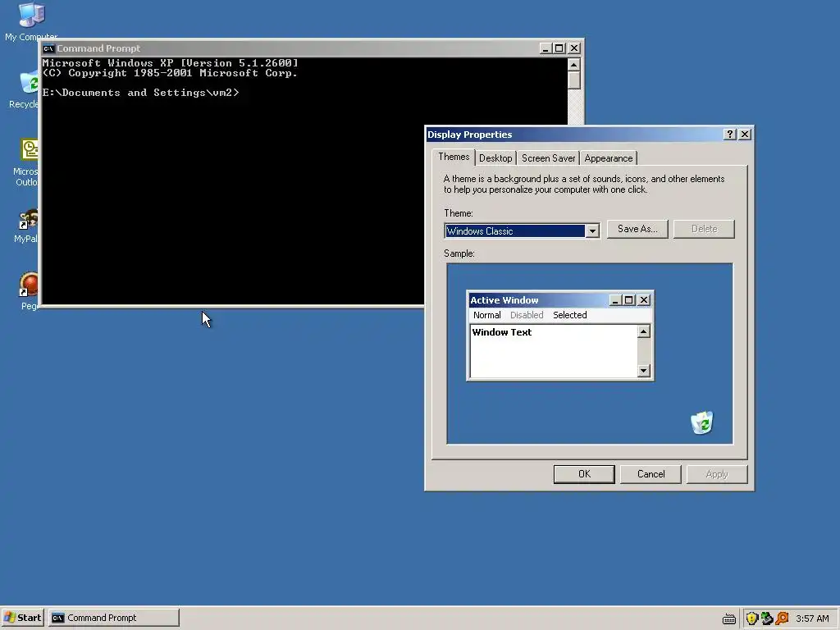Click the orange key tray icon
Image resolution: width=840 pixels, height=630 pixels.
click(x=782, y=619)
